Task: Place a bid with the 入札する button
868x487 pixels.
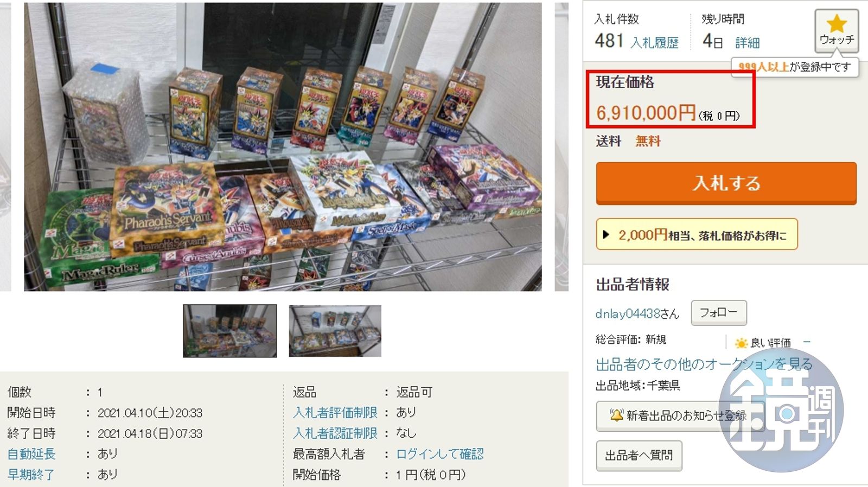Action: tap(726, 183)
